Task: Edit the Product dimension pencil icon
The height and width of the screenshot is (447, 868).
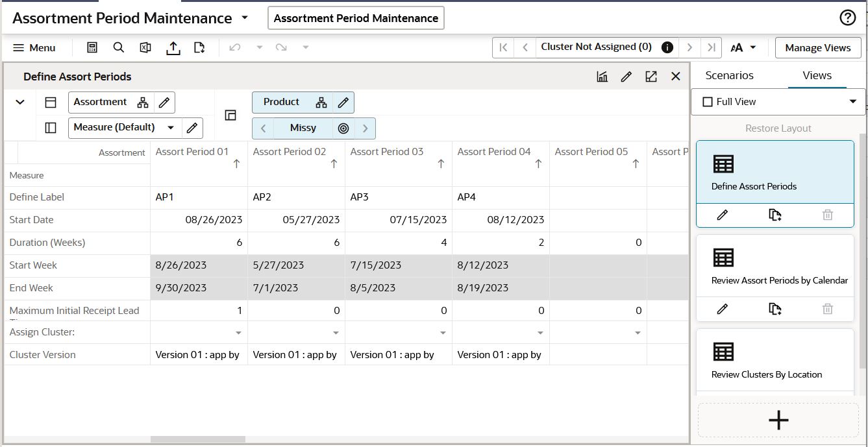Action: click(x=343, y=103)
